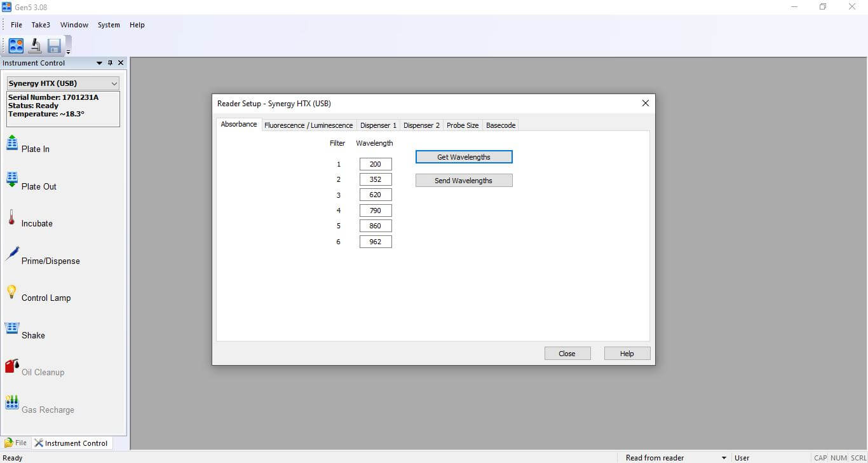The height and width of the screenshot is (463, 868).
Task: Click the Plate Out icon
Action: (x=12, y=180)
